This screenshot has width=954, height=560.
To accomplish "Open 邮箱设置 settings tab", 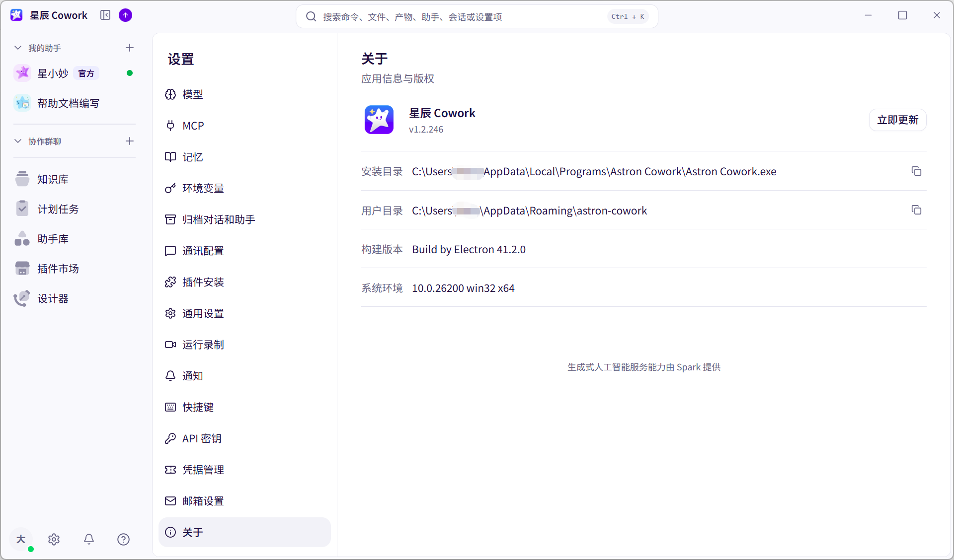I will pos(244,501).
